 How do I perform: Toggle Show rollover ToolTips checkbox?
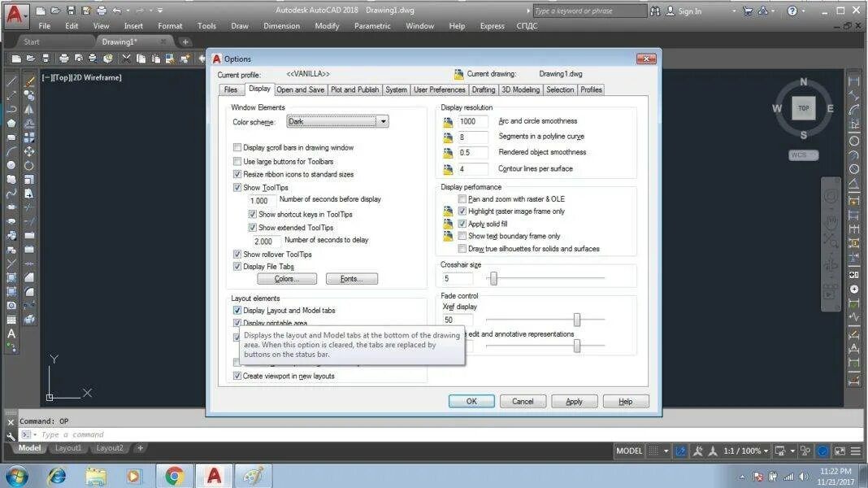(237, 255)
